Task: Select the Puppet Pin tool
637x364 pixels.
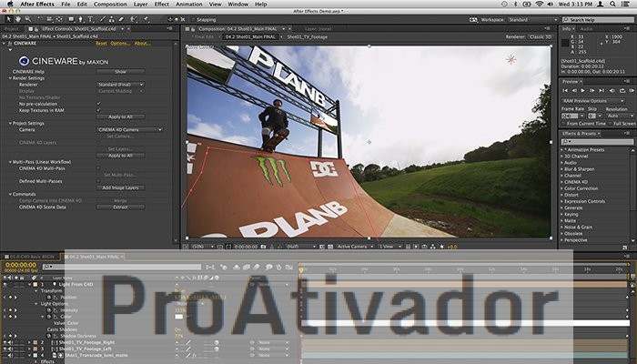Action: 146,19
